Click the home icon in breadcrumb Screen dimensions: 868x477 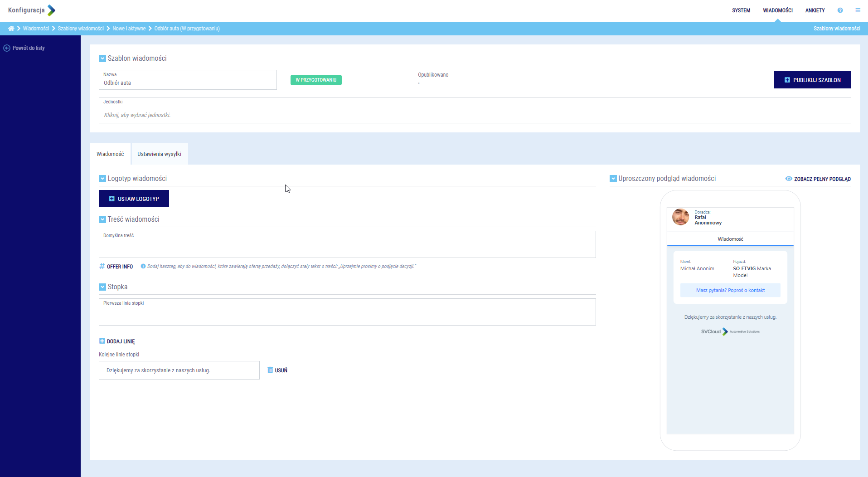tap(11, 29)
